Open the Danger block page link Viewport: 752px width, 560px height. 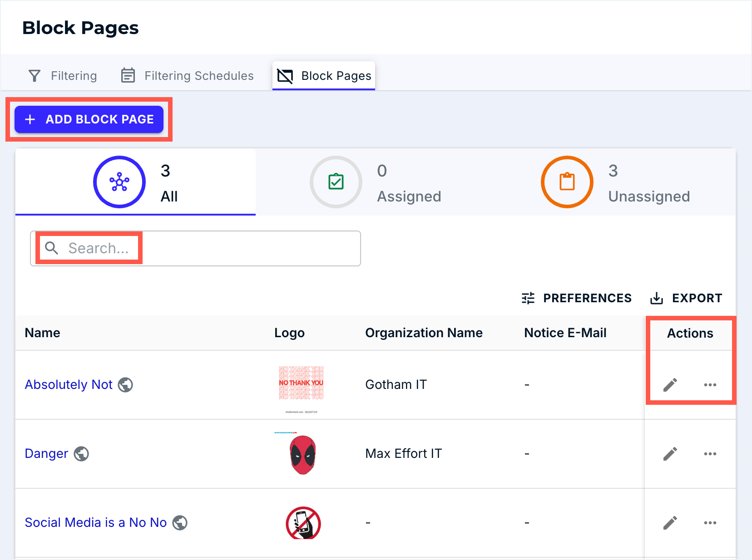pos(46,454)
